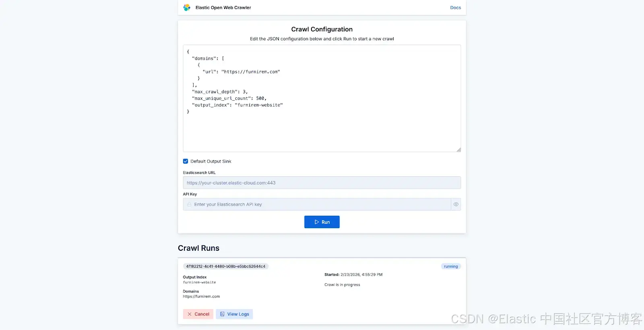Click crawl ID 4f182212-4c41-4480-b08b-e5bbc62644c4

coord(225,266)
